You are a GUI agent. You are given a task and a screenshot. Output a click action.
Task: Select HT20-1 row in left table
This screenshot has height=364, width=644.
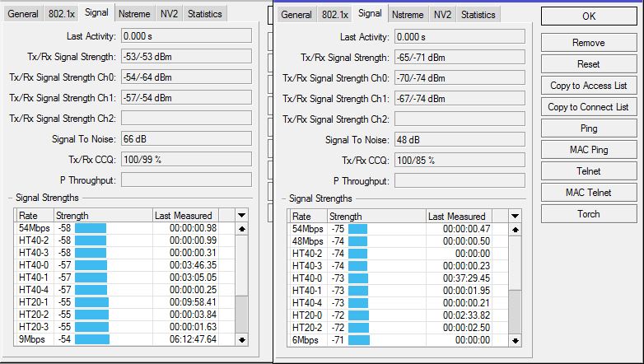coord(125,302)
